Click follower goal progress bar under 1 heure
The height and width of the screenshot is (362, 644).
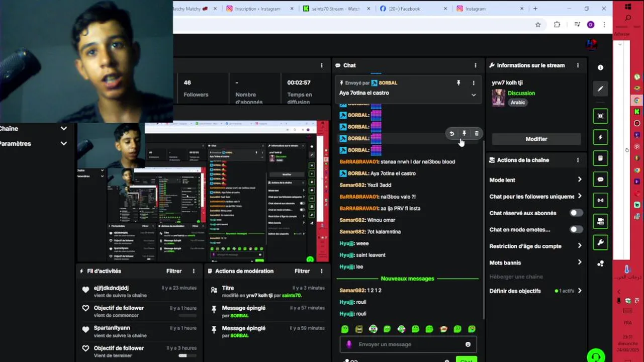pyautogui.click(x=188, y=315)
